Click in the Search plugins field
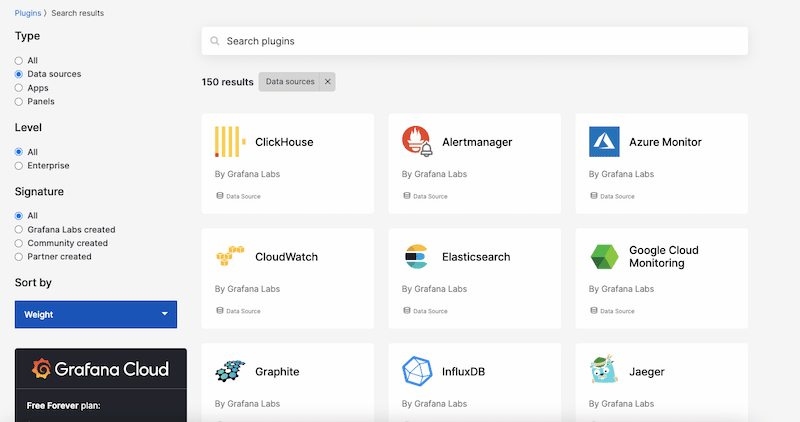This screenshot has height=422, width=800. pyautogui.click(x=475, y=41)
